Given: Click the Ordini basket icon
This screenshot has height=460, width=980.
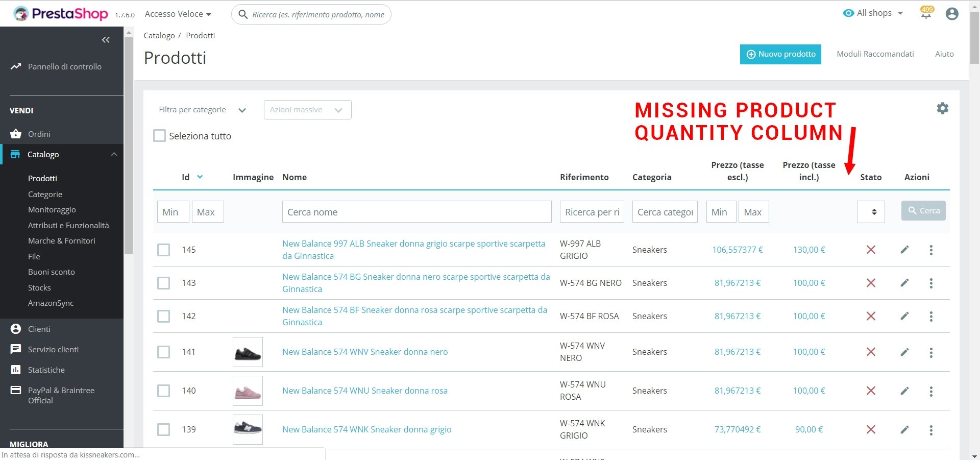Looking at the screenshot, I should tap(16, 134).
